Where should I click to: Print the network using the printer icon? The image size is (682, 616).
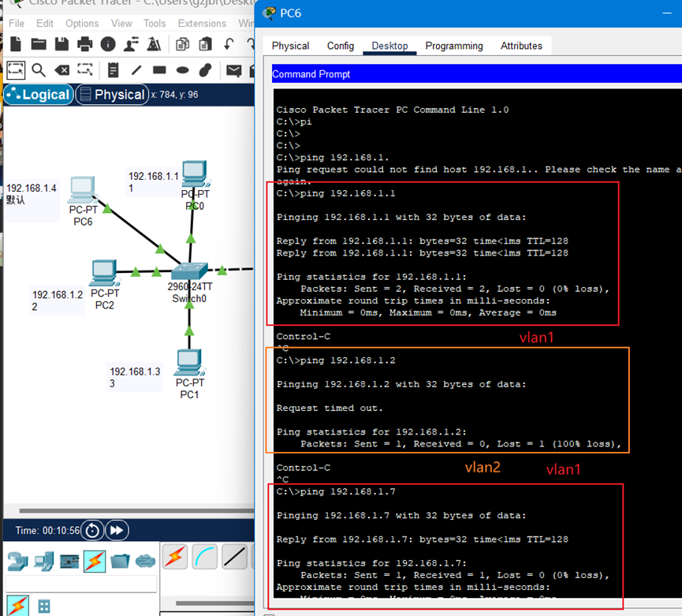tap(85, 44)
